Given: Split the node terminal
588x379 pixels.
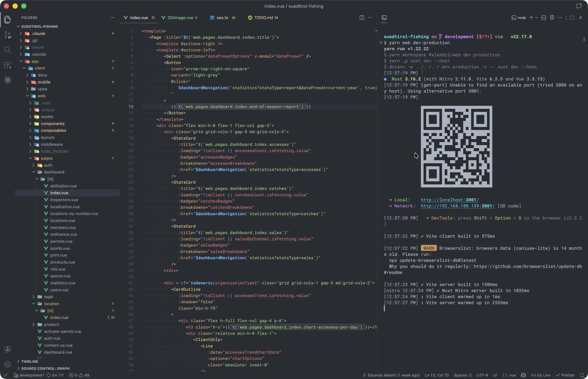Looking at the screenshot, I should tap(543, 17).
